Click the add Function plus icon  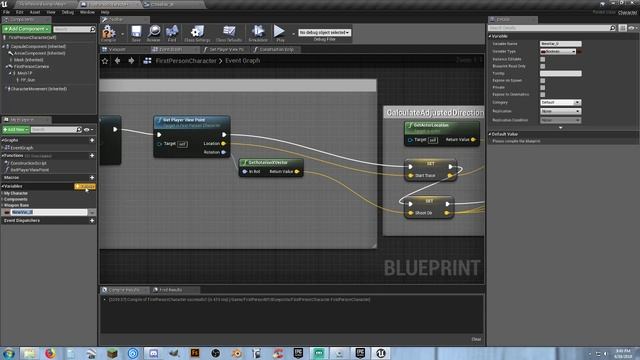click(92, 156)
